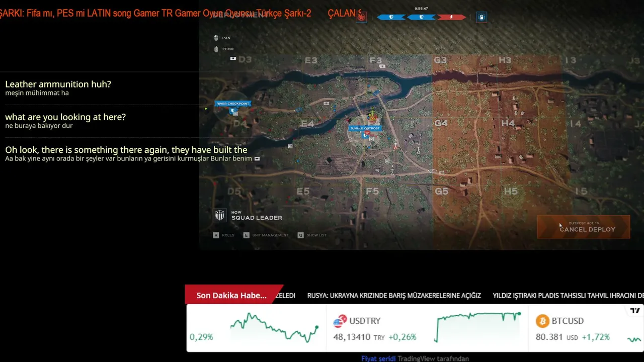The width and height of the screenshot is (644, 362).
Task: Click the 48,13410 USDTRY price value
Action: pos(352,337)
